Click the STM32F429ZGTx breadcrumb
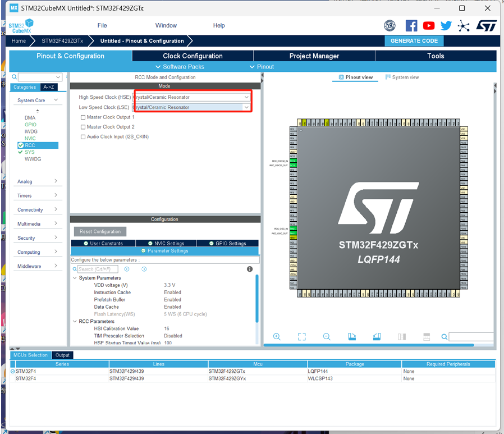Screen dimensions: 504x434 pos(62,41)
